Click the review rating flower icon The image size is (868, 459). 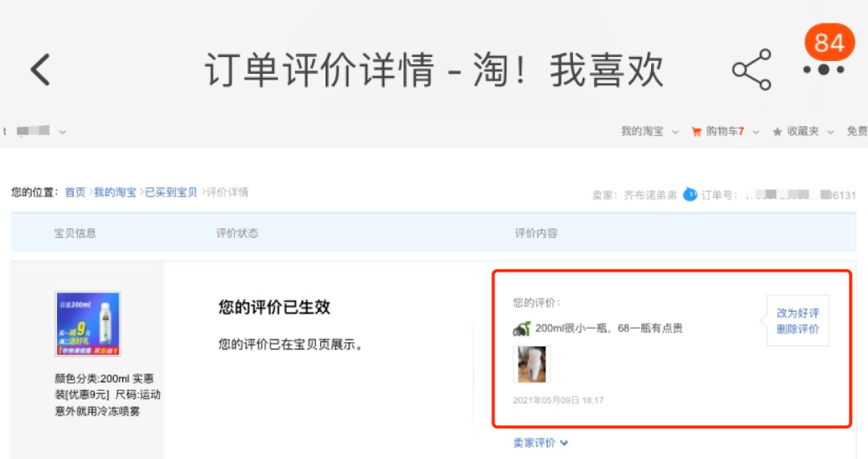[522, 329]
